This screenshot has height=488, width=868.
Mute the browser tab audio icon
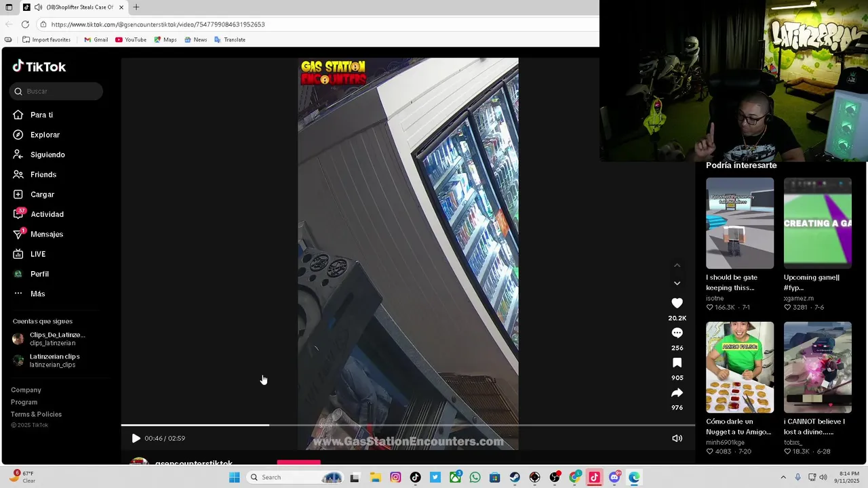coord(38,7)
